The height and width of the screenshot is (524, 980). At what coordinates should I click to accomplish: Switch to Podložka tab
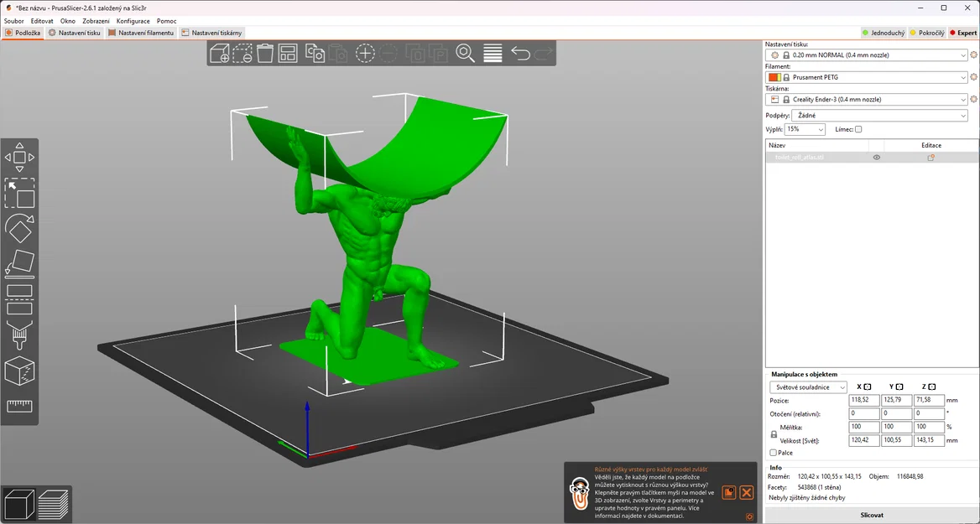coord(23,33)
